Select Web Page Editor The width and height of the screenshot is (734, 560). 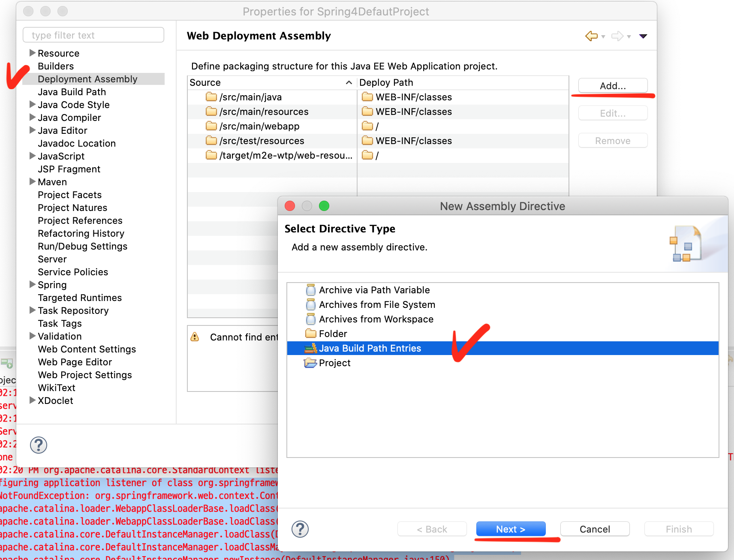[75, 362]
